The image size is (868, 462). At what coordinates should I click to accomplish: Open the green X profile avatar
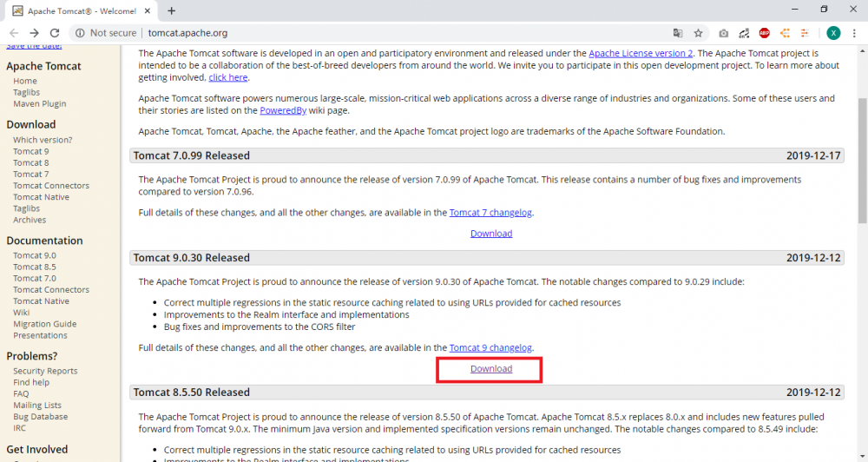[833, 33]
